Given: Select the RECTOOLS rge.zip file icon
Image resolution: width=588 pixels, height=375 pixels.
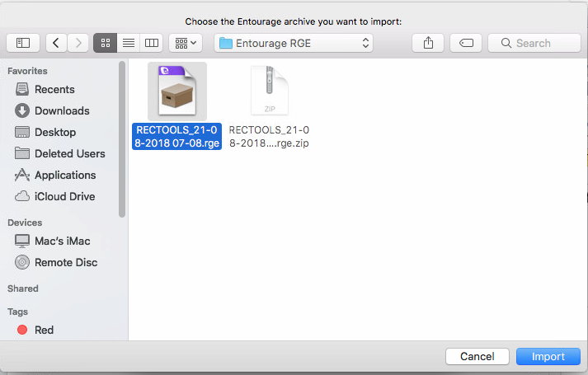Looking at the screenshot, I should coord(269,91).
